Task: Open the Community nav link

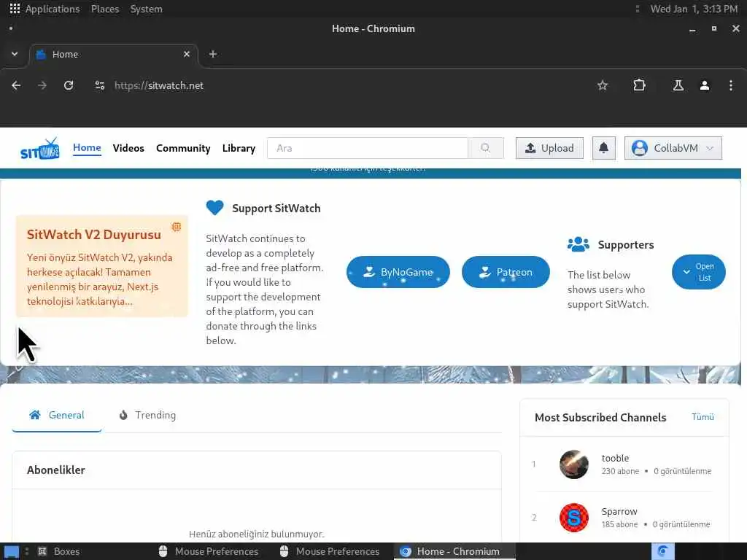Action: point(183,148)
